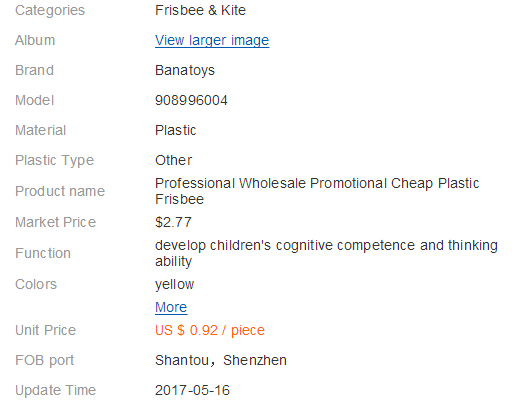Open the View larger image link
This screenshot has height=409, width=518.
tap(212, 40)
